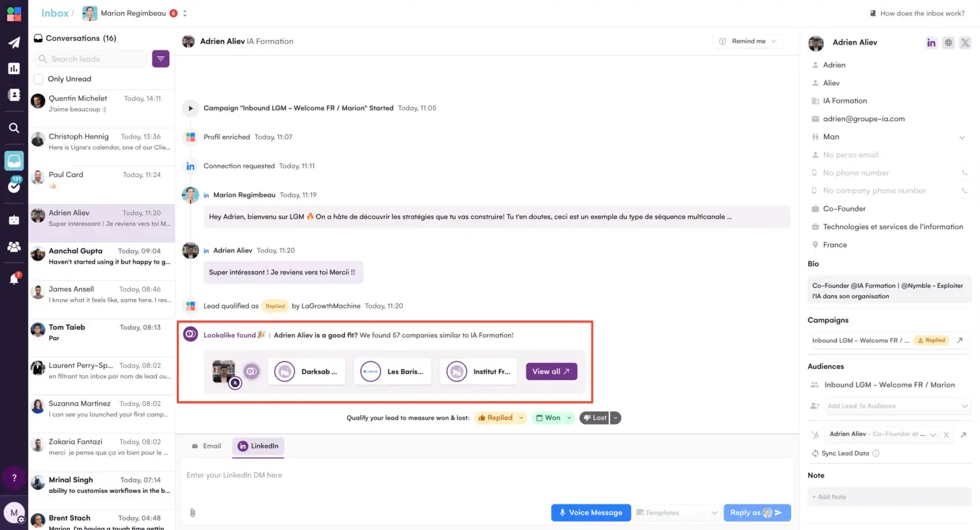Go to Inbox breadcrumb
This screenshot has width=980, height=530.
pos(55,13)
